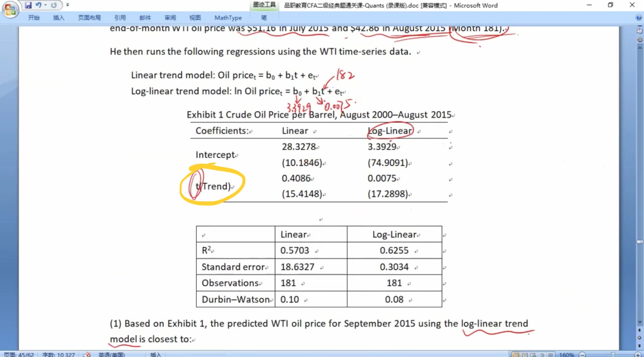Image resolution: width=644 pixels, height=357 pixels.
Task: Click the Save icon in quick access toolbar
Action: (x=28, y=5)
